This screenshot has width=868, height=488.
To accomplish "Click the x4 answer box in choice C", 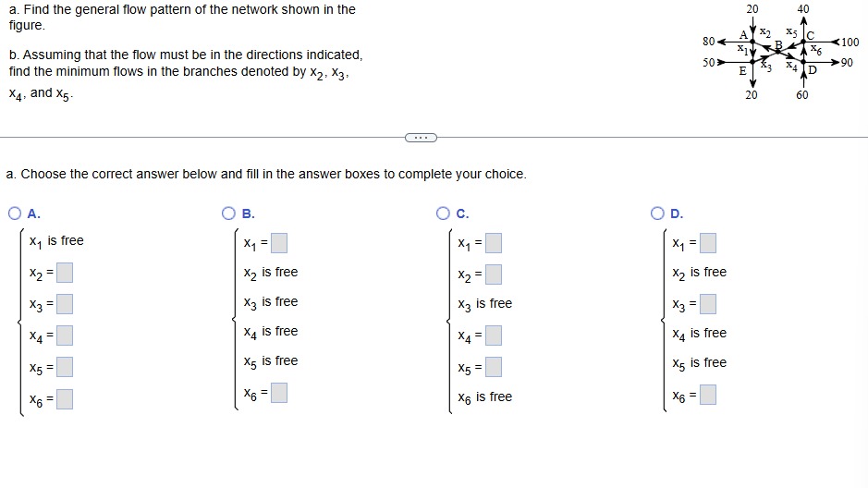I will [x=494, y=335].
